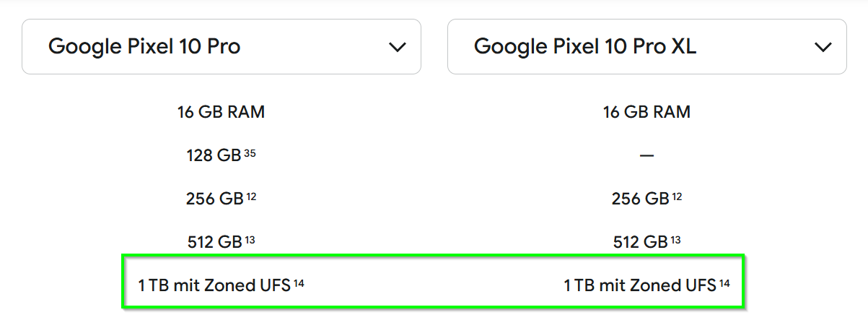Click 16 GB RAM under Pixel 10 Pro
The height and width of the screenshot is (315, 868).
coord(221,112)
